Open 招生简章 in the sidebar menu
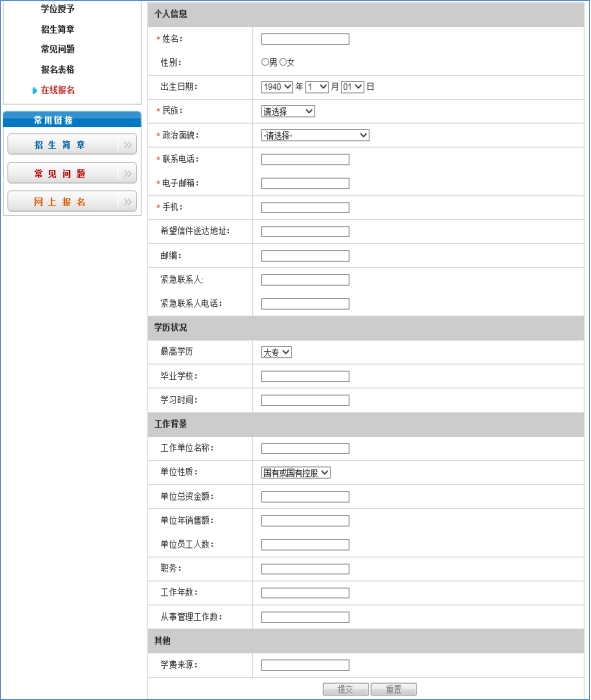This screenshot has width=591, height=700. 58,29
